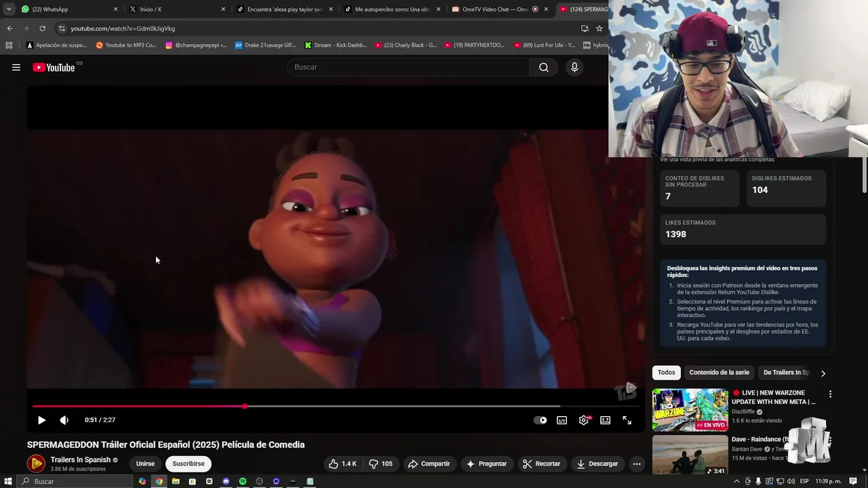Open the player settings gear
868x488 pixels.
pyautogui.click(x=584, y=420)
